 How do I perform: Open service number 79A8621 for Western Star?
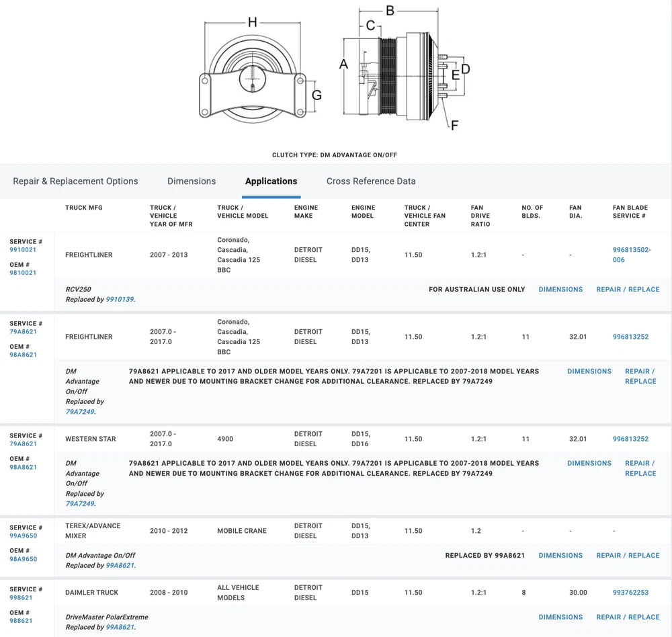tap(23, 444)
